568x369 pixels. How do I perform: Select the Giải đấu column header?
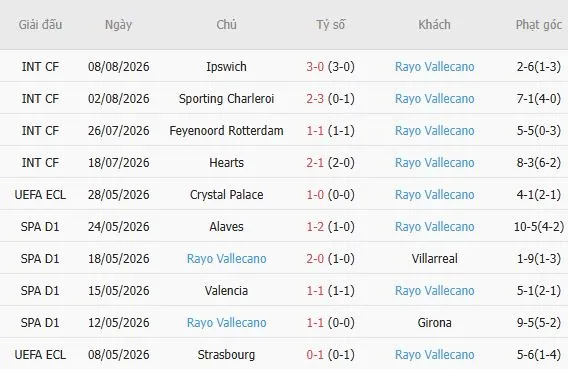coord(40,25)
